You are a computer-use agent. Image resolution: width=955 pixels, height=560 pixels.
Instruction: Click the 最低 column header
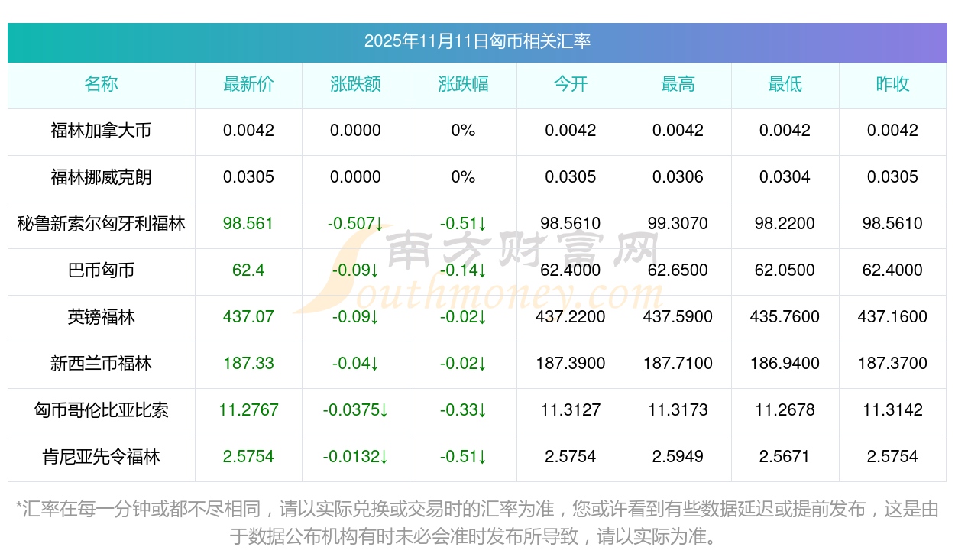(x=785, y=84)
